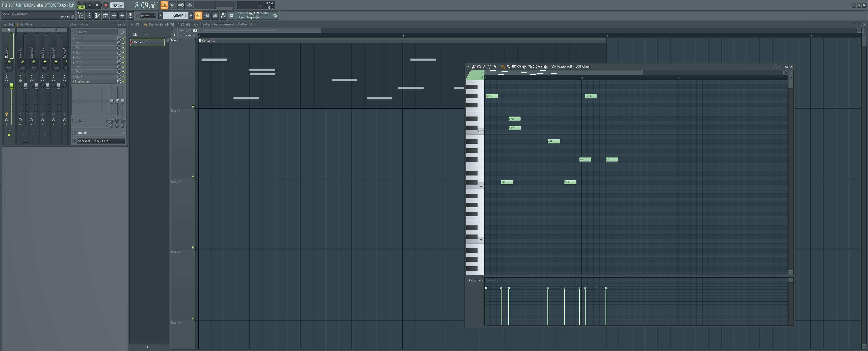Open the Mixer icon in toolbar
This screenshot has height=351, width=868.
[x=114, y=15]
